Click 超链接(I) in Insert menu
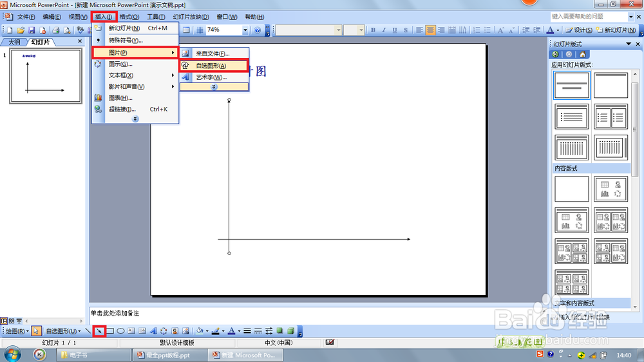The width and height of the screenshot is (644, 362). (135, 110)
